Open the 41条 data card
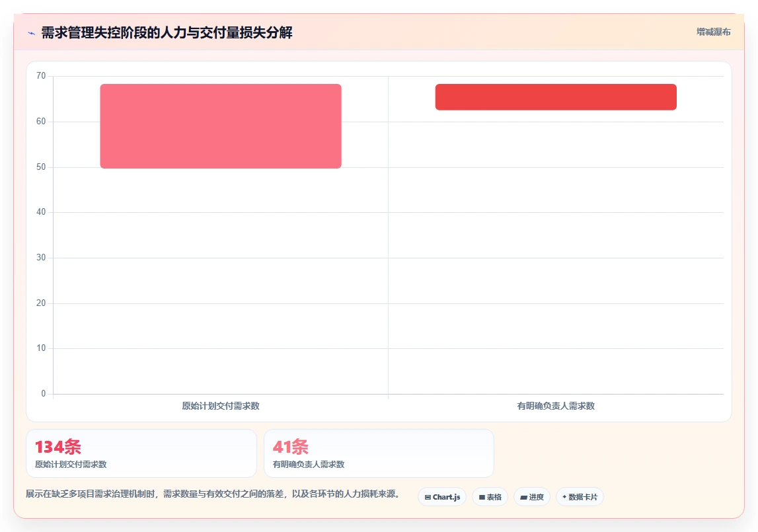The image size is (758, 532). click(379, 453)
